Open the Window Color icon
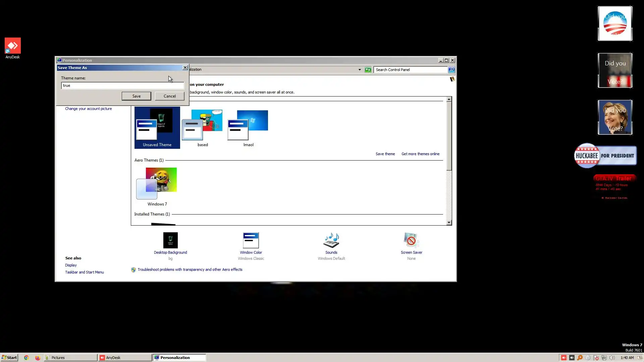Screen dimensions: 644x362 [x=251, y=241]
